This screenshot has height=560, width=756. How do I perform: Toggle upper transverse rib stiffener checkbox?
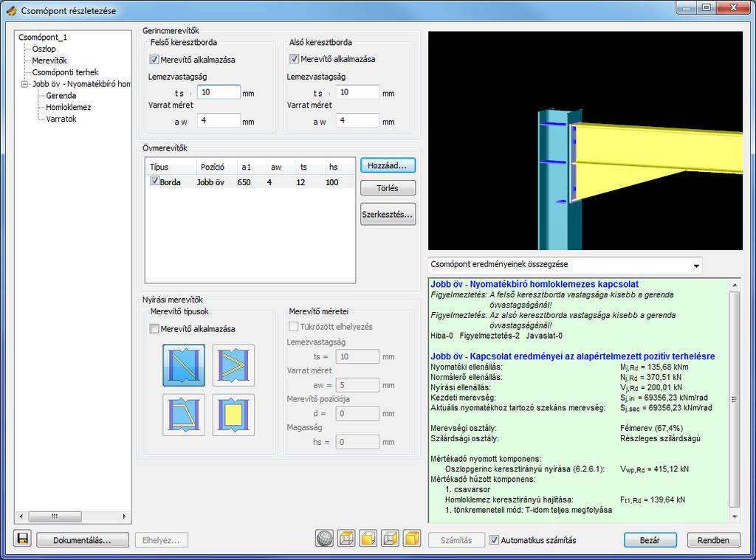click(x=154, y=60)
